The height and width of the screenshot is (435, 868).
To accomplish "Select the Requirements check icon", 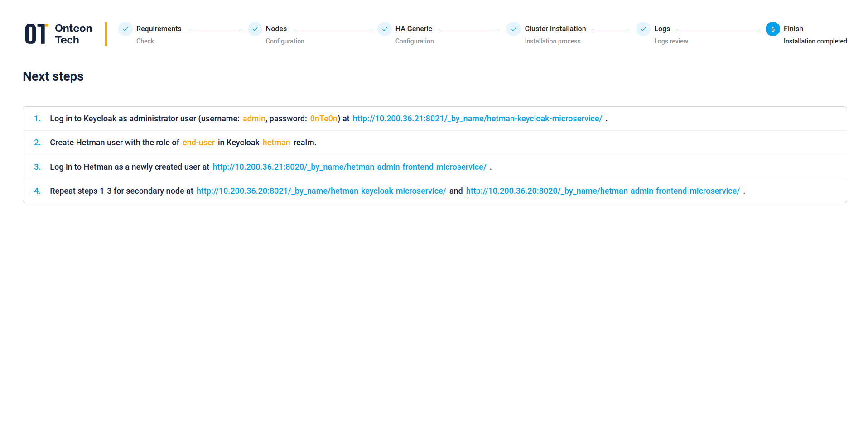I will click(x=125, y=29).
